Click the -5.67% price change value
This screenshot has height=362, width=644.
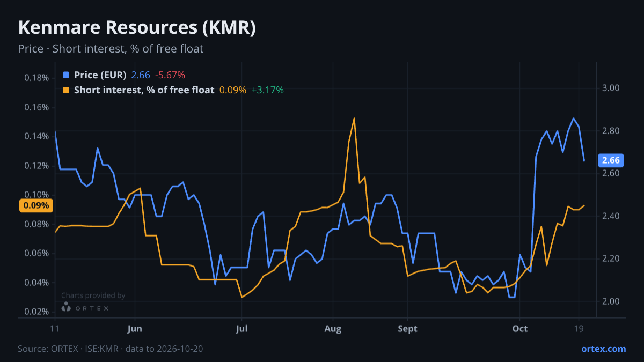coord(170,75)
